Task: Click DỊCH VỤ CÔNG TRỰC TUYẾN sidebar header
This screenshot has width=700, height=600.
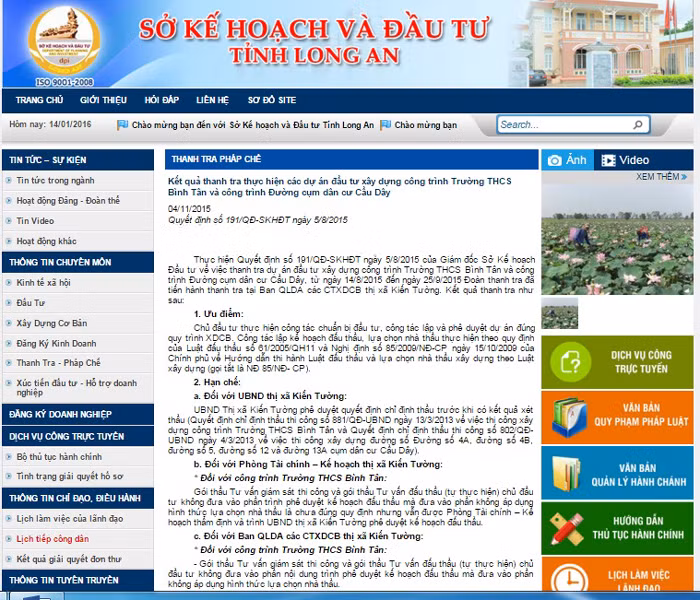Action: [78, 436]
